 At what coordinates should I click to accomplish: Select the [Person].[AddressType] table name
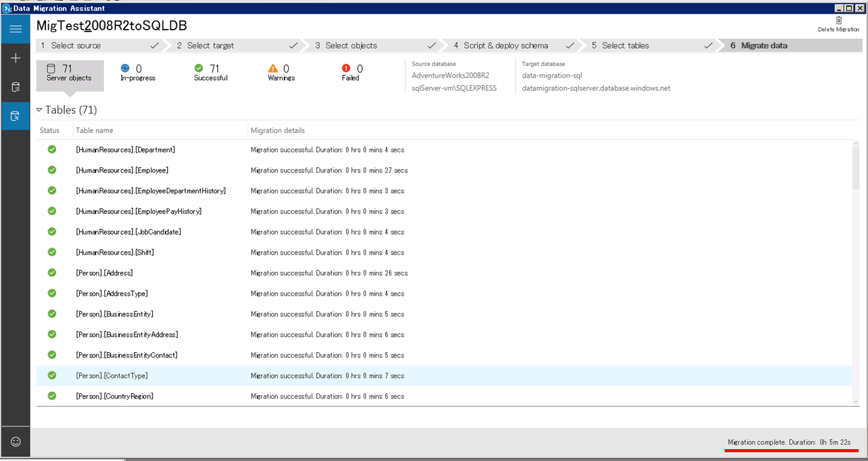[x=112, y=293]
